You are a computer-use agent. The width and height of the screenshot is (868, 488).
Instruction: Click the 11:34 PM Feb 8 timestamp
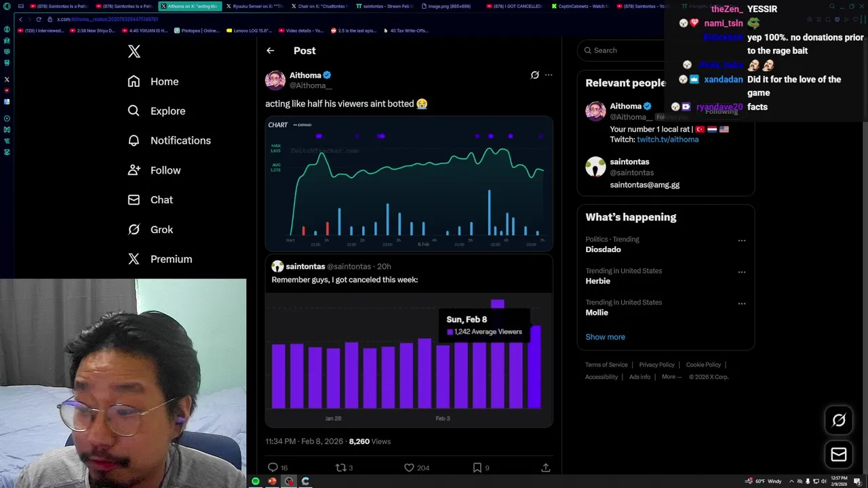pyautogui.click(x=304, y=441)
